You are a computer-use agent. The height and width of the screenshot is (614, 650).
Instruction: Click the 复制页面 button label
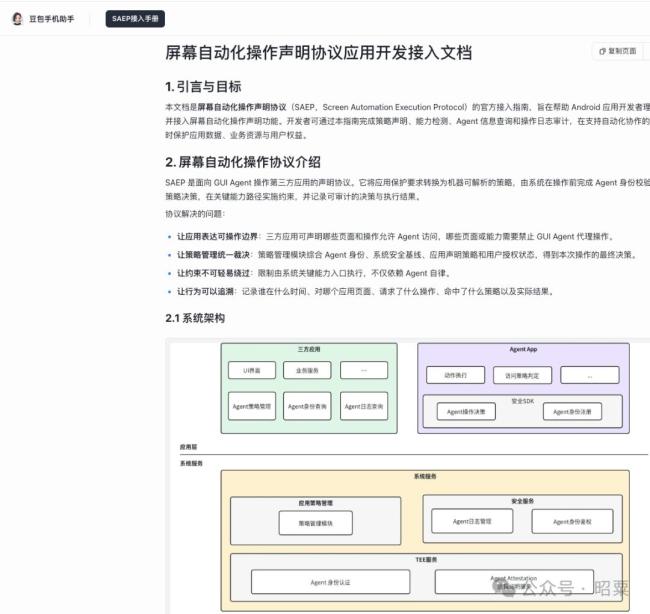622,51
